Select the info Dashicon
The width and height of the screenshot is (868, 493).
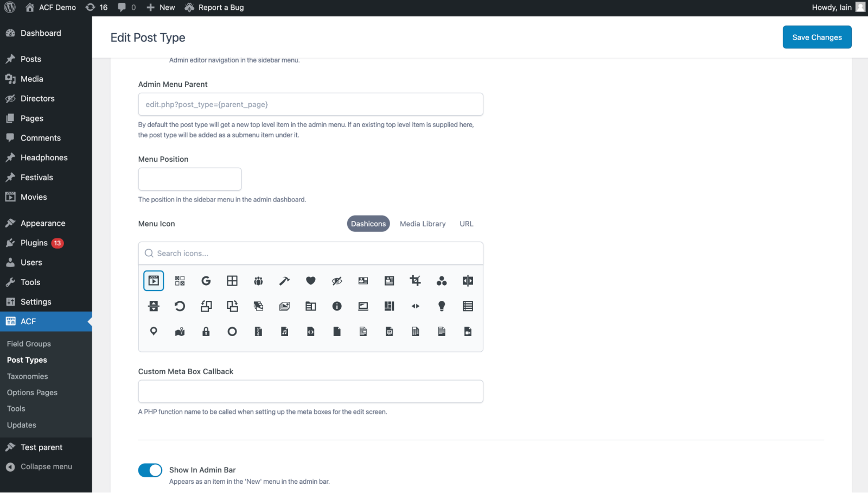pos(337,306)
